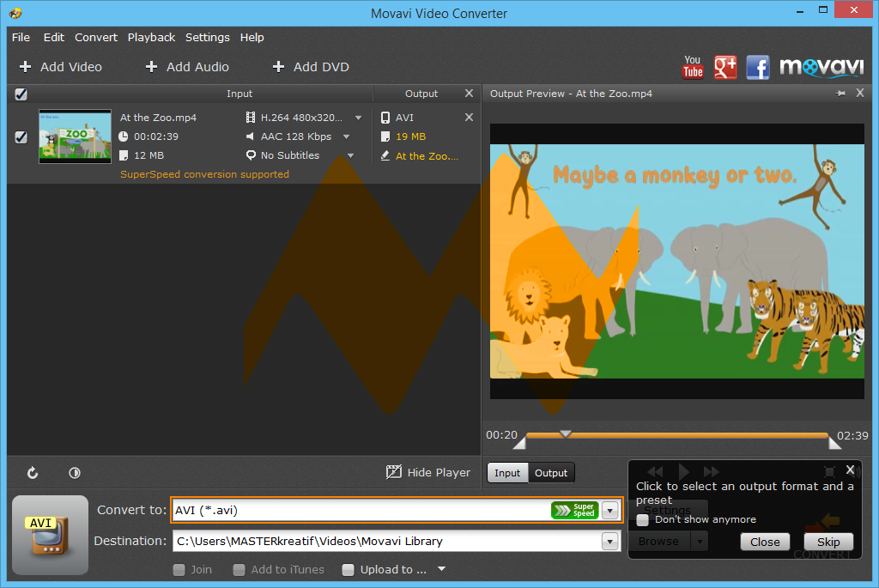Open the Settings menu

click(208, 37)
